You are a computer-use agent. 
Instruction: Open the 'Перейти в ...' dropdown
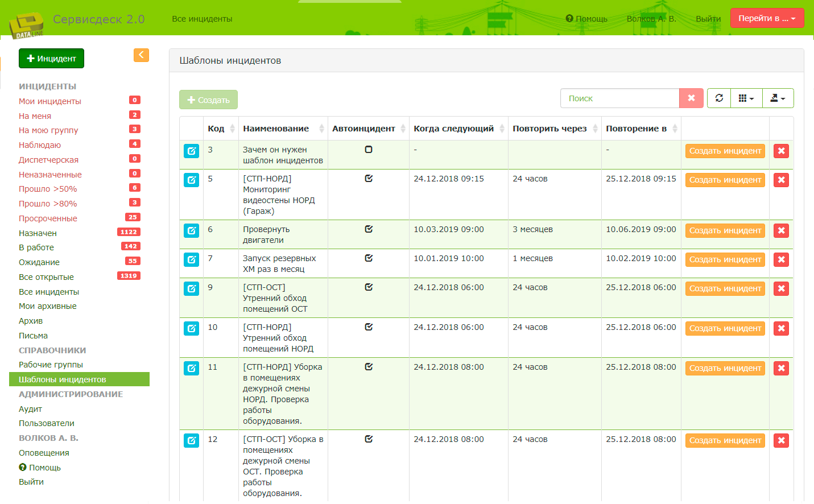click(x=767, y=18)
